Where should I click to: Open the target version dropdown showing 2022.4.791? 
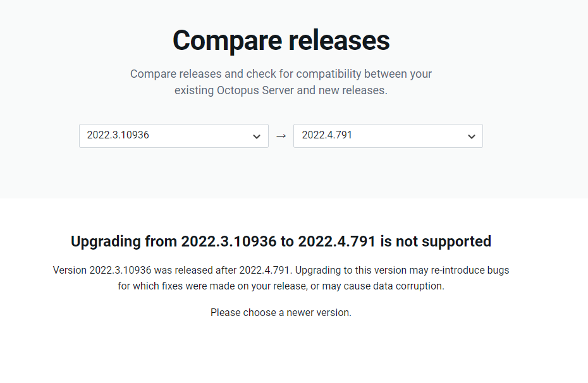click(x=388, y=136)
